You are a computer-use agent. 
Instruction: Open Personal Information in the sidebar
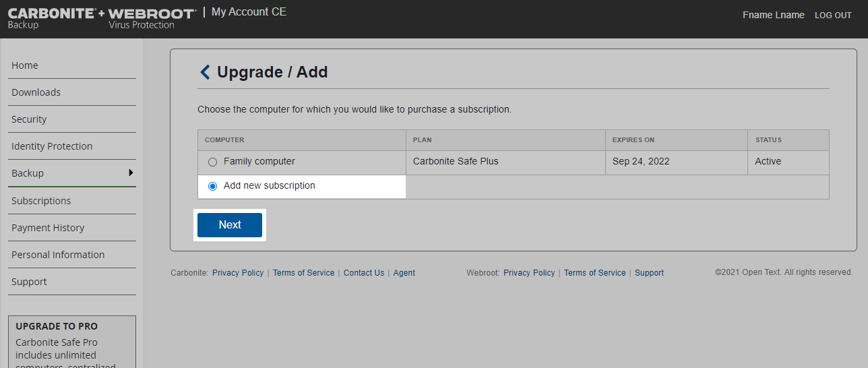[x=58, y=255]
